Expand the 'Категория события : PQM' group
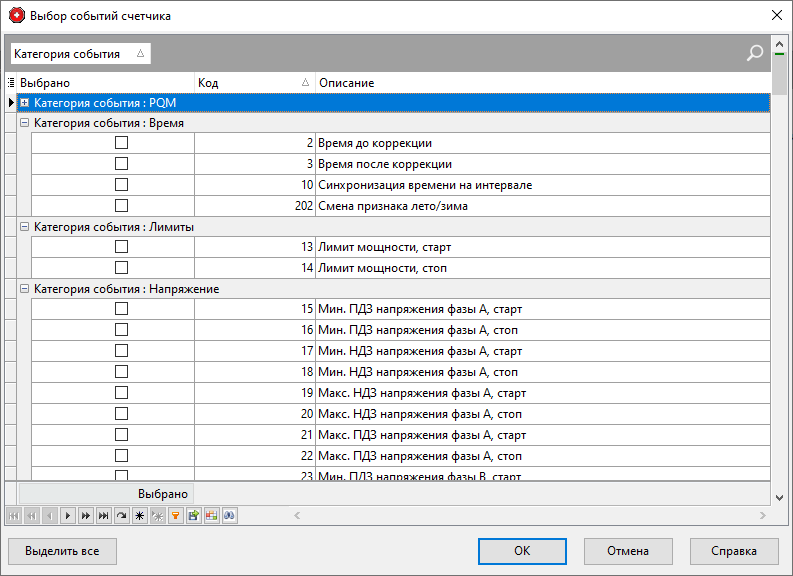 [25, 102]
